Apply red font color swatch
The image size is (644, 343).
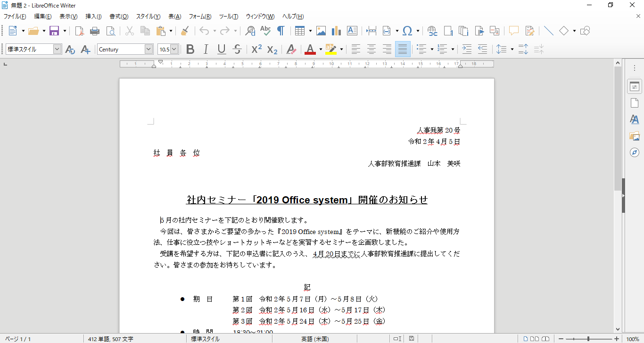point(310,49)
